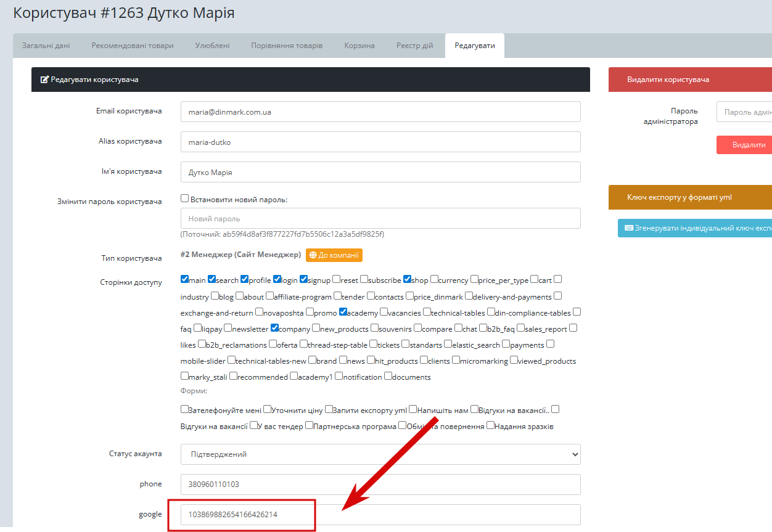Open the 'Статус акаунта' dropdown
The height and width of the screenshot is (532, 772).
coord(380,454)
